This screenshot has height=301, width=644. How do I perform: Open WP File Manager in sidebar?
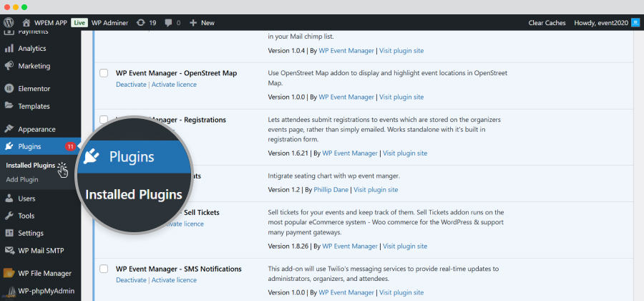[x=45, y=274]
